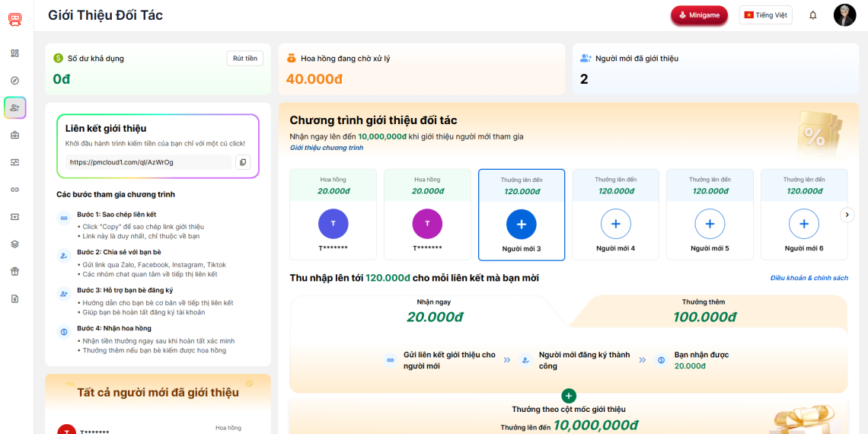Click the green plus icon above milestone rewards

[x=569, y=396]
